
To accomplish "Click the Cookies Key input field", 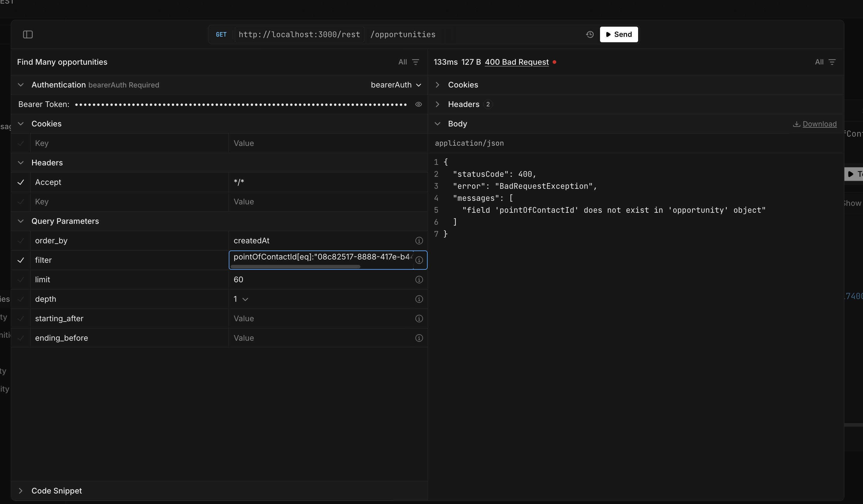I will click(x=130, y=143).
